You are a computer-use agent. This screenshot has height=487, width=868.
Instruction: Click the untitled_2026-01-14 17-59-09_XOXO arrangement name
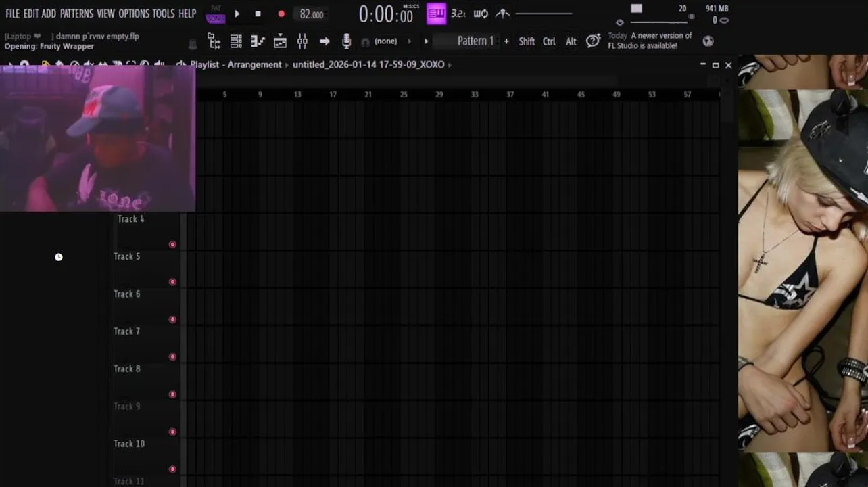click(x=368, y=65)
